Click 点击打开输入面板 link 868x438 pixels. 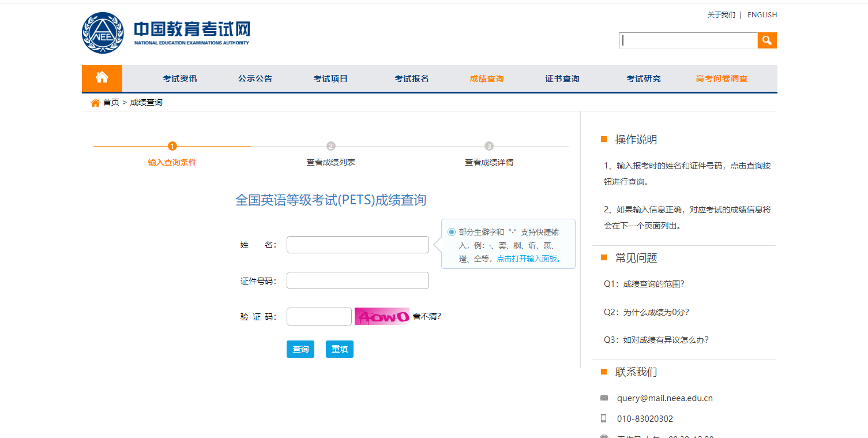pyautogui.click(x=527, y=259)
